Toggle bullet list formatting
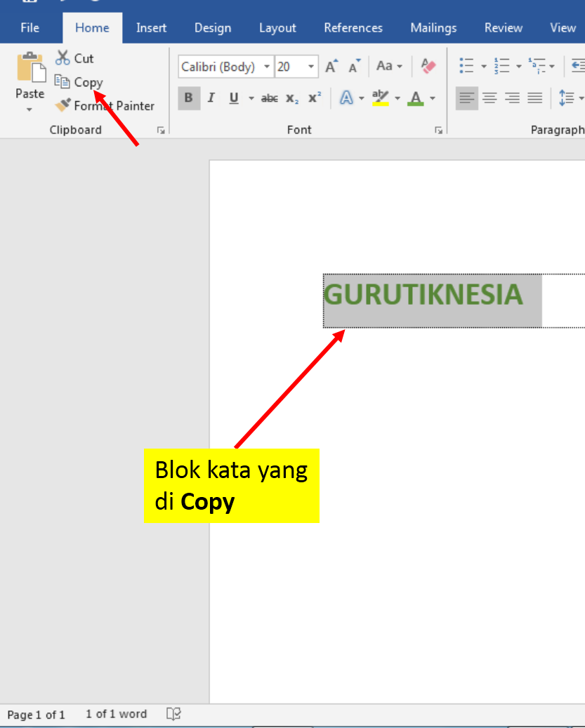 click(x=465, y=65)
